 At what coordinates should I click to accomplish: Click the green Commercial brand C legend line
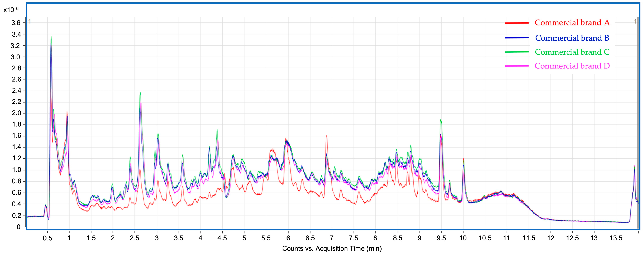(x=516, y=52)
